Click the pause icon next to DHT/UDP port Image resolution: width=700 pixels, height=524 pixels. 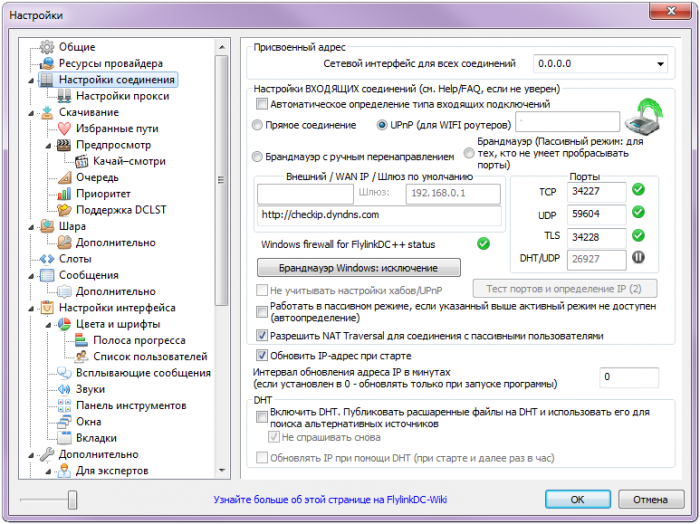click(x=638, y=257)
